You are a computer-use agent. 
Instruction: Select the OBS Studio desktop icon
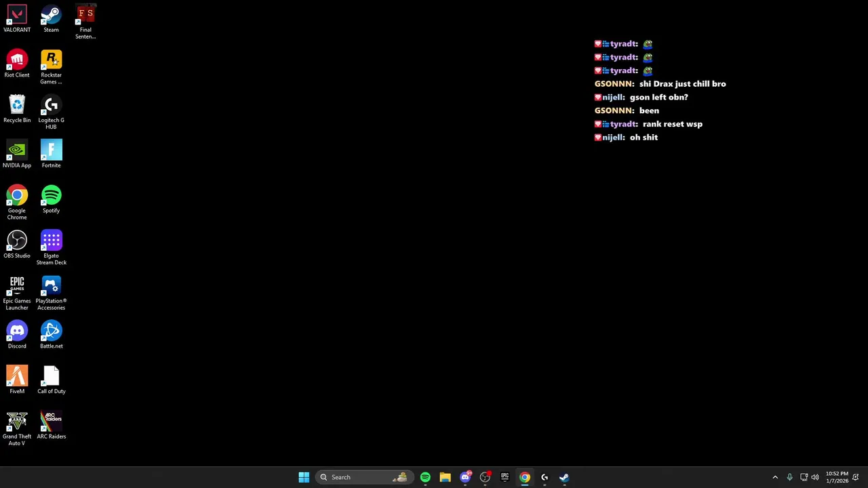pos(17,245)
